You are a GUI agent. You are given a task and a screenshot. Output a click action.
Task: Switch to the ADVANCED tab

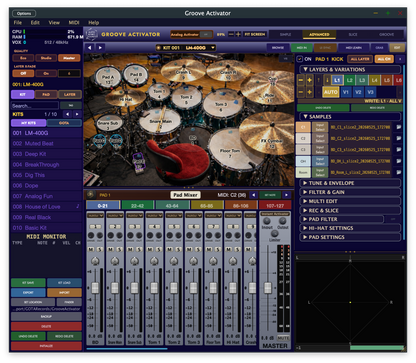pyautogui.click(x=319, y=34)
